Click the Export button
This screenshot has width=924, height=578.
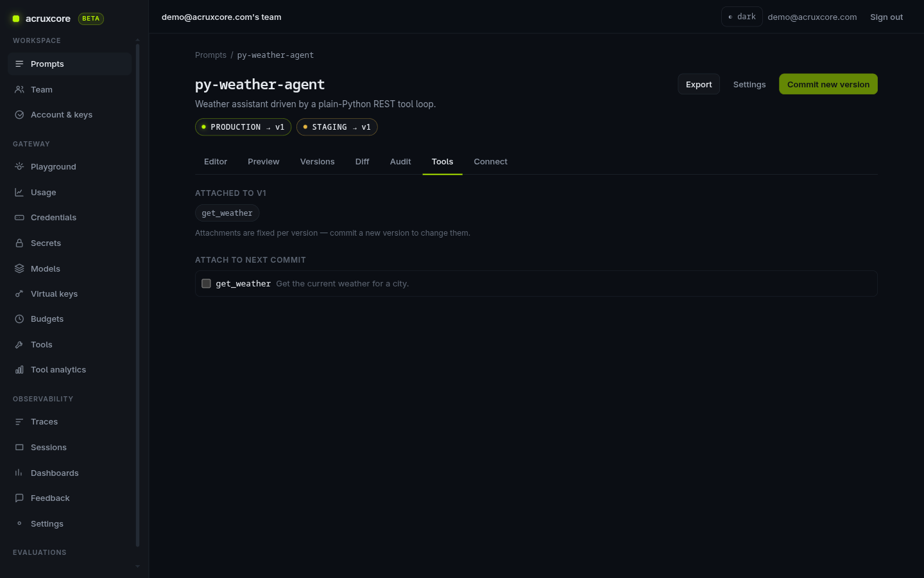pyautogui.click(x=699, y=84)
